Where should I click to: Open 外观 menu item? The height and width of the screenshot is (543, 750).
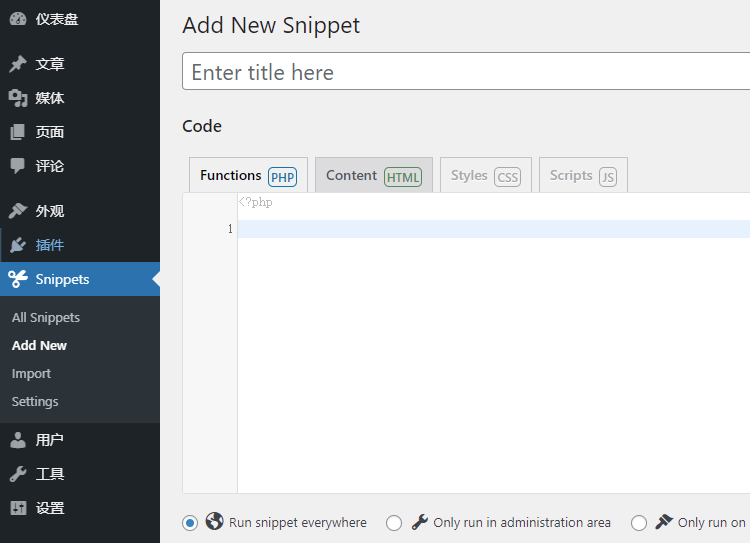pyautogui.click(x=80, y=211)
